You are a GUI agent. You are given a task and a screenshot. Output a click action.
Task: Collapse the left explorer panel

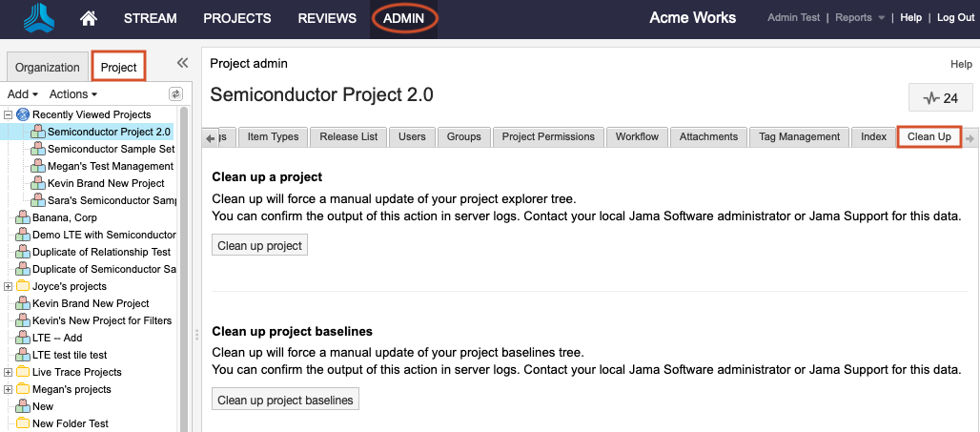[x=183, y=63]
